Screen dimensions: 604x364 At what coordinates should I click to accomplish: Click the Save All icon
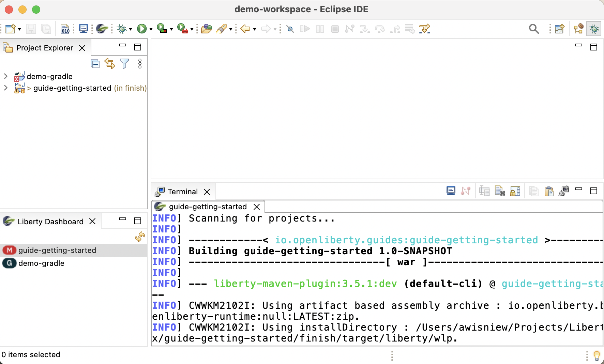pyautogui.click(x=46, y=29)
